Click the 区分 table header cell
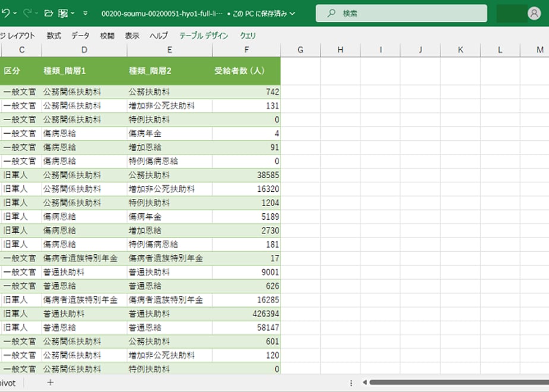This screenshot has width=549, height=392. 21,71
